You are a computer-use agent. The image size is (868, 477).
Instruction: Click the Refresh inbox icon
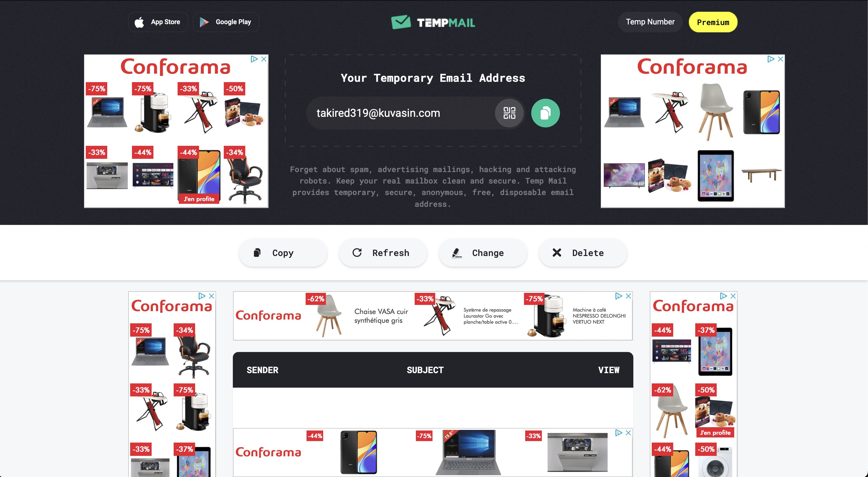357,252
